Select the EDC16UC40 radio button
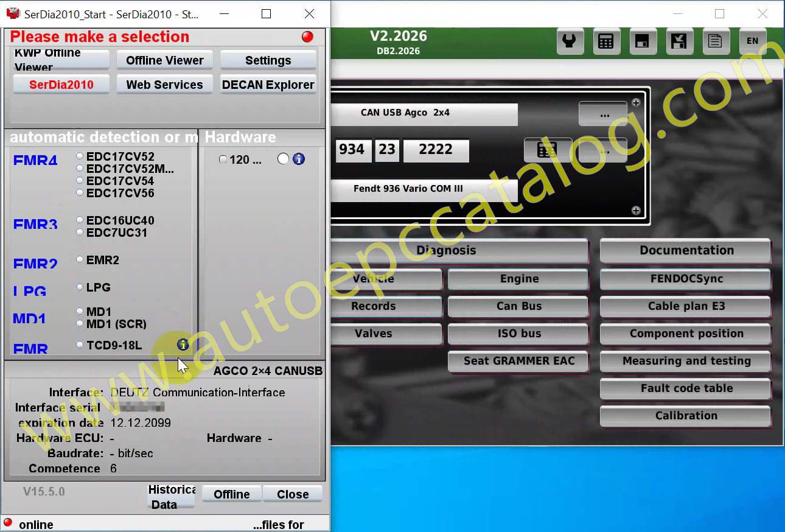Viewport: 785px width, 532px height. click(x=80, y=220)
